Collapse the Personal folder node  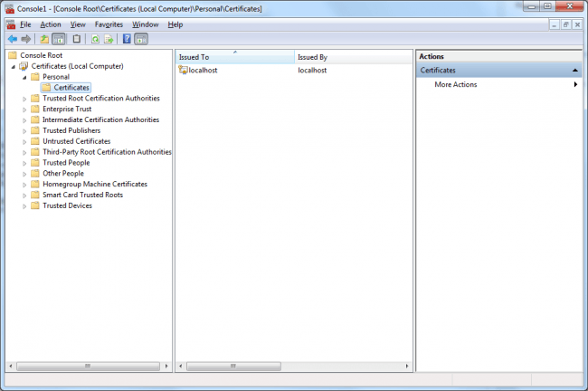tap(24, 77)
